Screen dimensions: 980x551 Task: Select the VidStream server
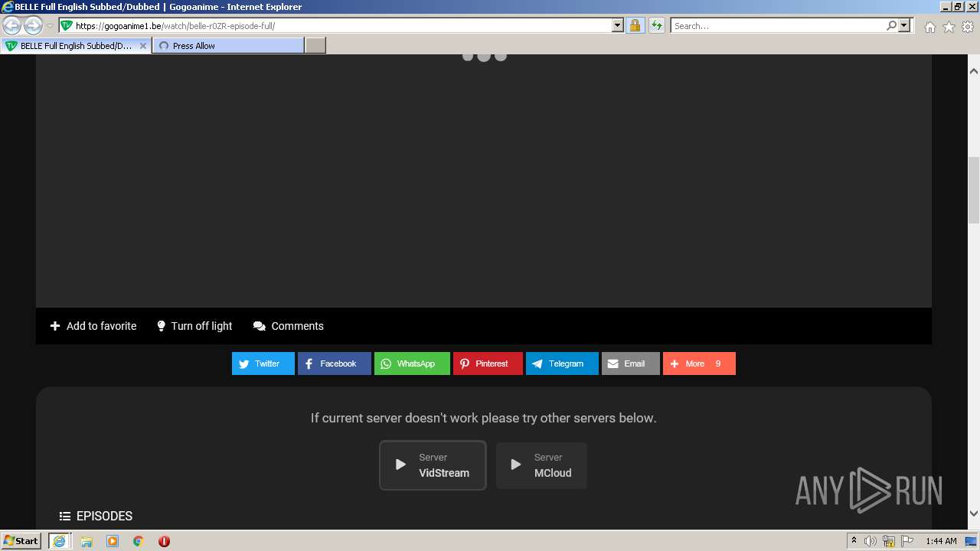(x=433, y=465)
